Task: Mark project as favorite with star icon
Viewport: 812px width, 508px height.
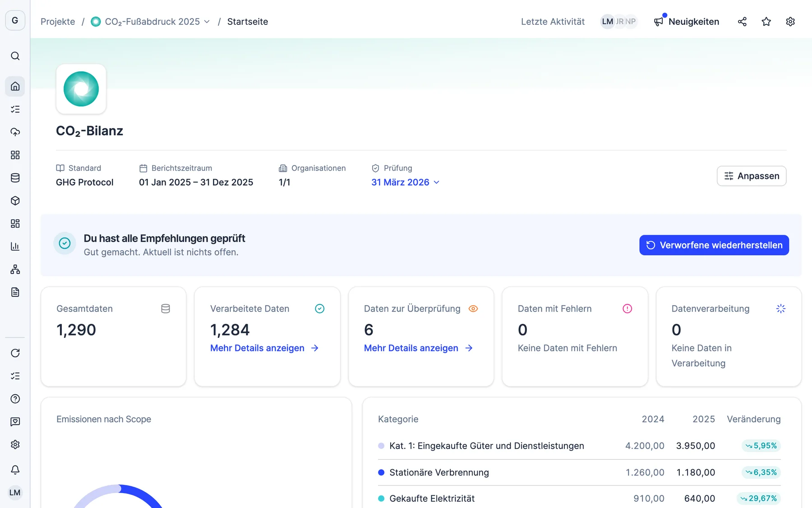Action: pos(766,21)
